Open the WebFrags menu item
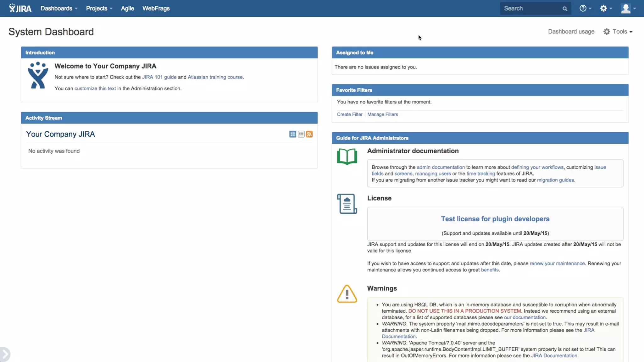 pyautogui.click(x=156, y=8)
